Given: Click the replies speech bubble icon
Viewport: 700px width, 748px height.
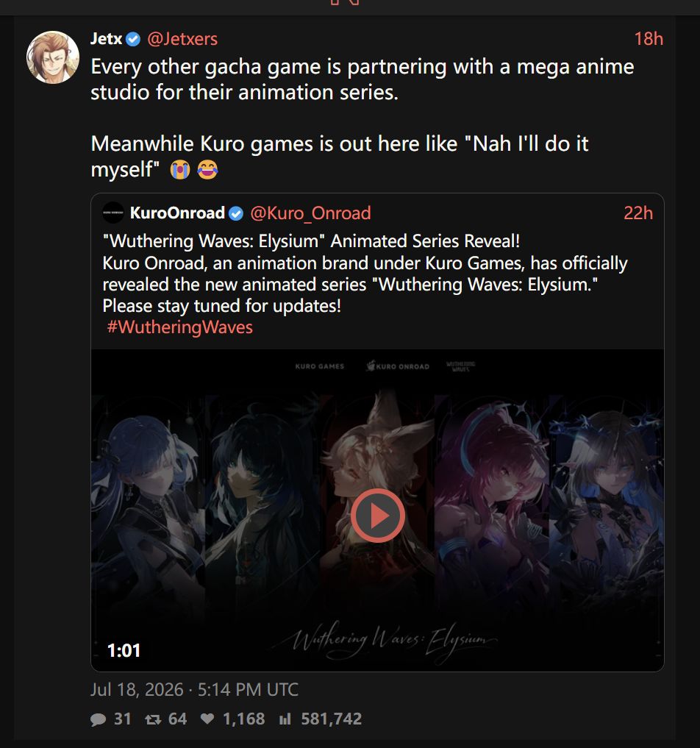Looking at the screenshot, I should (x=98, y=719).
